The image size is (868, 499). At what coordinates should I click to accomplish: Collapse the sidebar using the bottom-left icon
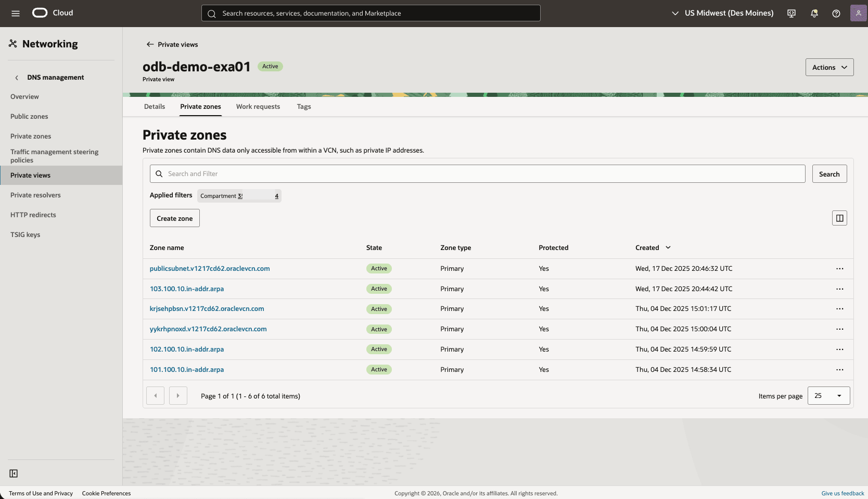click(x=14, y=473)
